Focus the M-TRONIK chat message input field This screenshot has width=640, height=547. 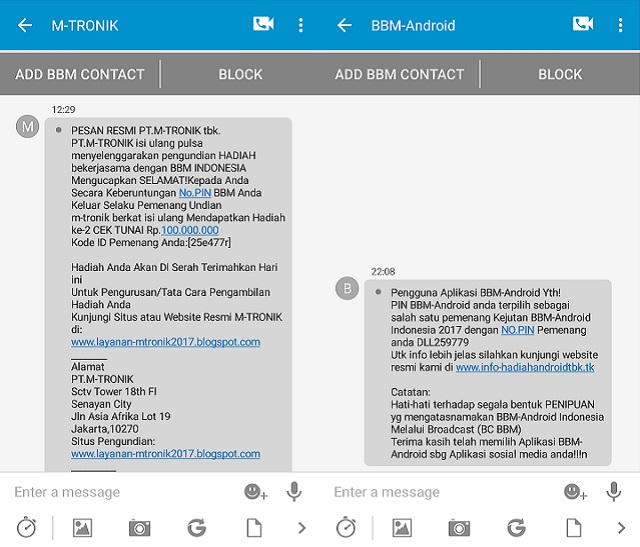click(x=122, y=492)
